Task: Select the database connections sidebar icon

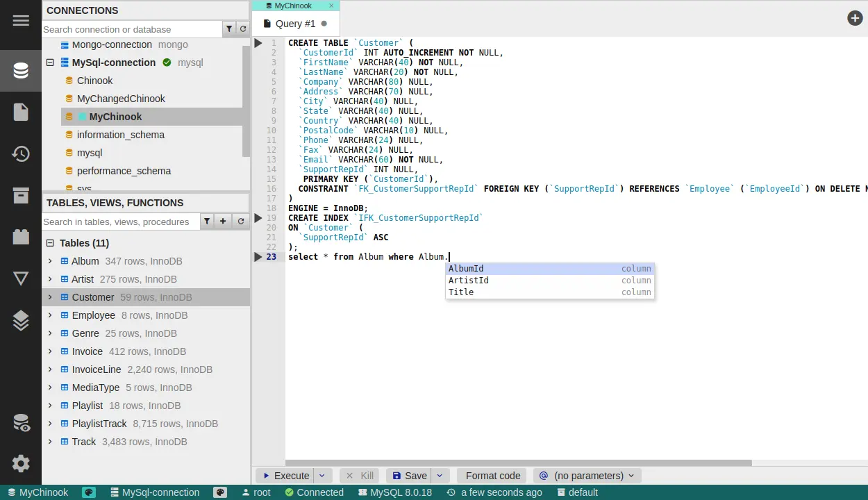Action: pyautogui.click(x=21, y=71)
